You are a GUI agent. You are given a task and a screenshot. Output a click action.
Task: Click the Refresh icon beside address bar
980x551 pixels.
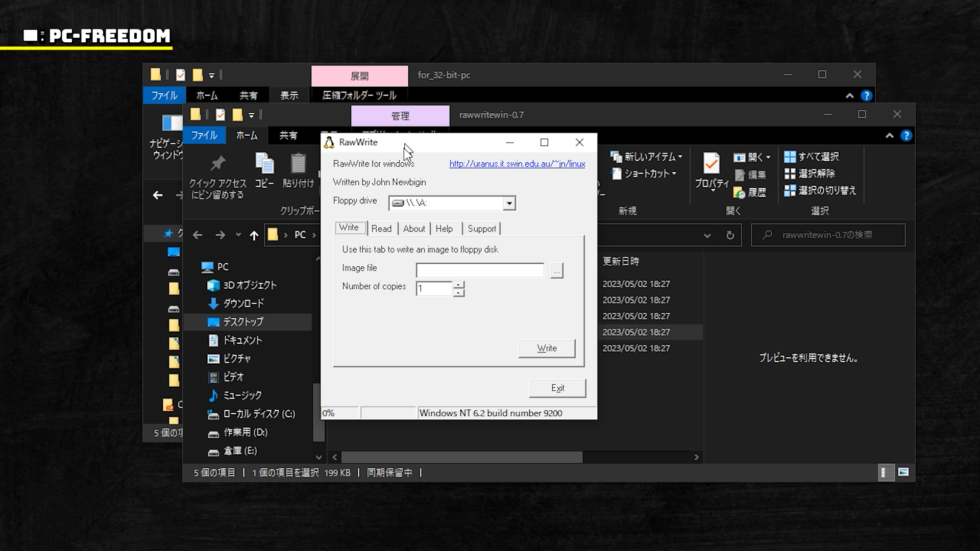pos(730,235)
